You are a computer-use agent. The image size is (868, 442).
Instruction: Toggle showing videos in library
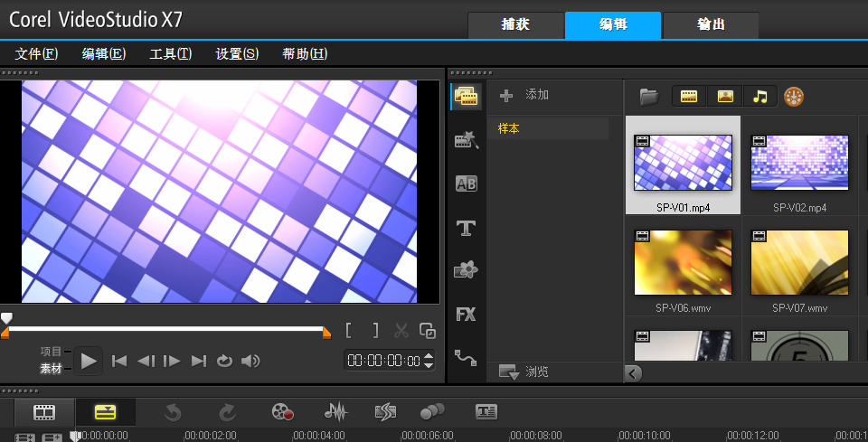689,96
